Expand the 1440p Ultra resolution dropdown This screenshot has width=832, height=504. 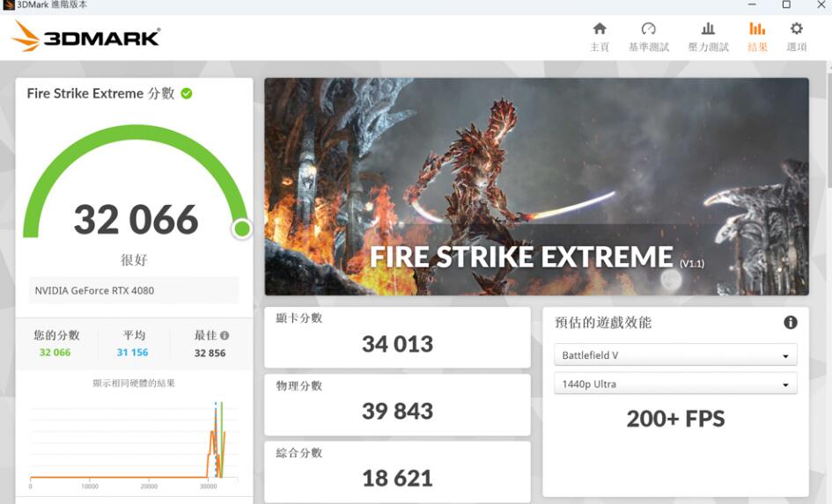[675, 383]
